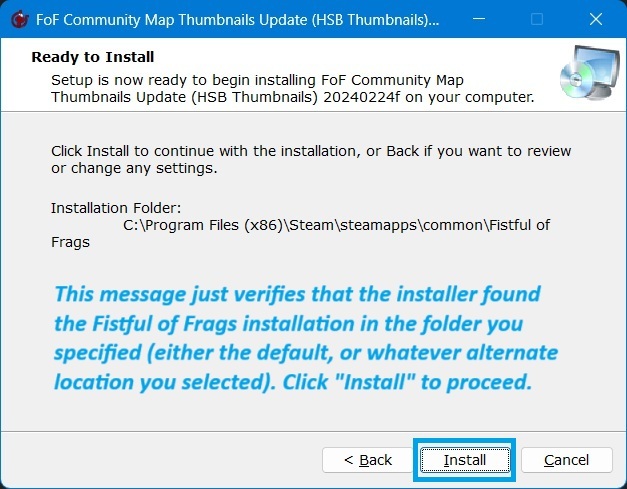Click the word 'Frags' below the path
This screenshot has height=489, width=627.
pos(70,242)
